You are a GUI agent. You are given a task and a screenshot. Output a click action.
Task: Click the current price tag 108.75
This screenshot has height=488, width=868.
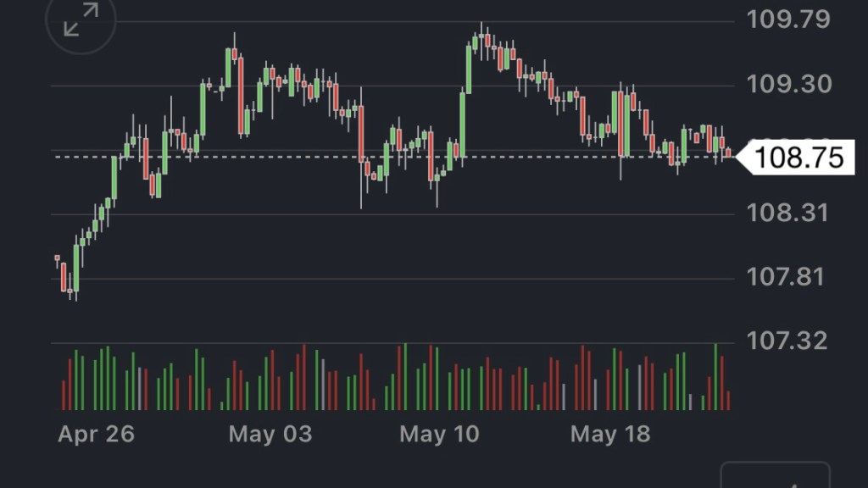tap(798, 158)
